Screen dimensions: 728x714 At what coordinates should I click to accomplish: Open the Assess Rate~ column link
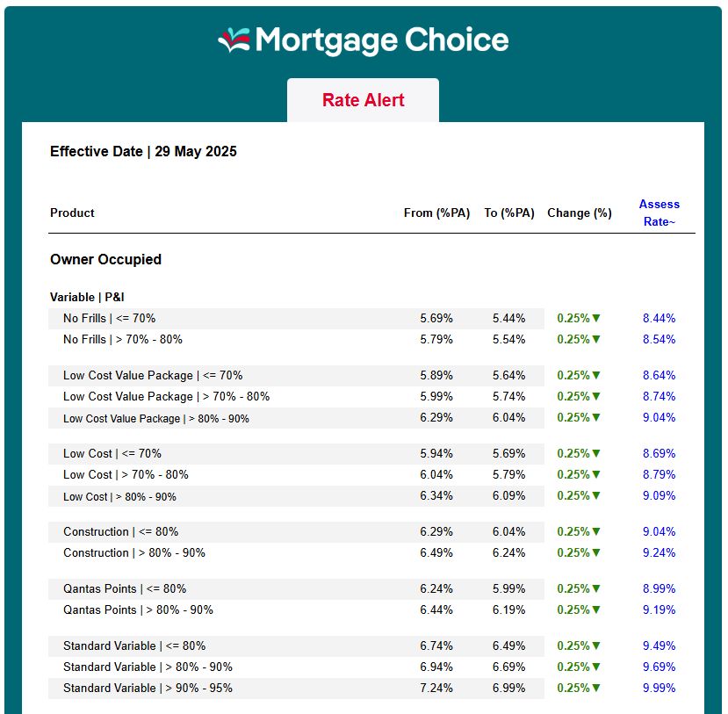coord(659,213)
